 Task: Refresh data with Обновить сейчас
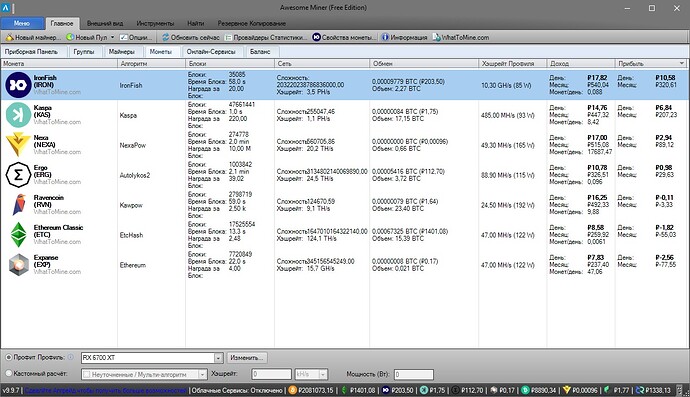pos(191,37)
